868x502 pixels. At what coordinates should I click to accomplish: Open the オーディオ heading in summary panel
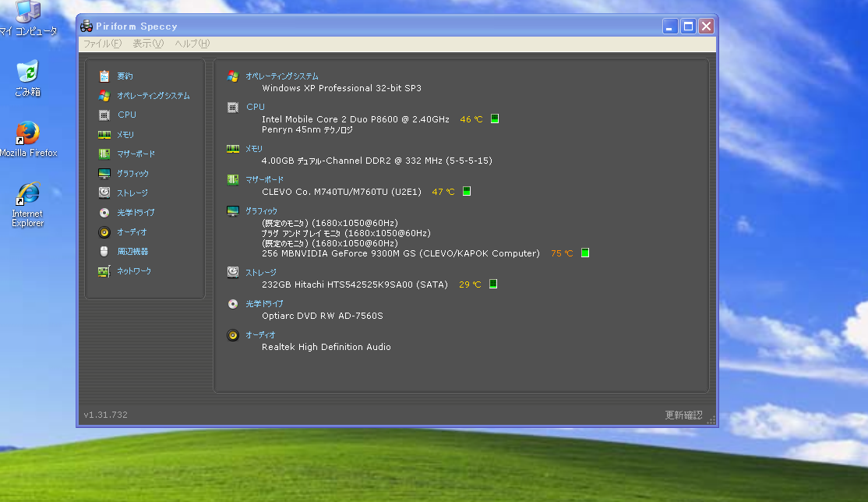(260, 334)
